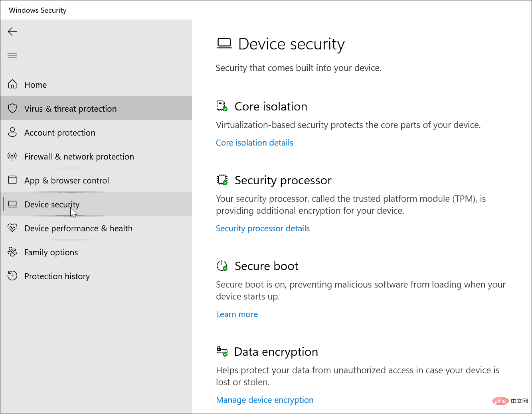The image size is (532, 414).
Task: Click the Core isolation section icon
Action: point(222,106)
